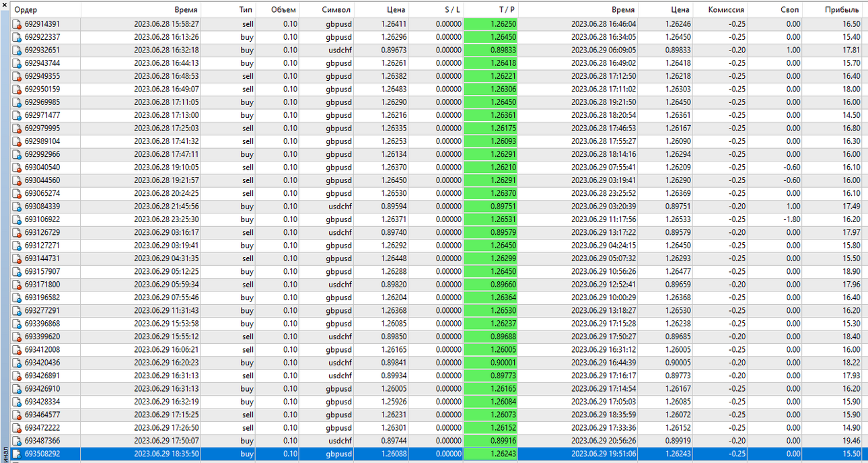Click the order icon beside 693065274

click(x=17, y=194)
